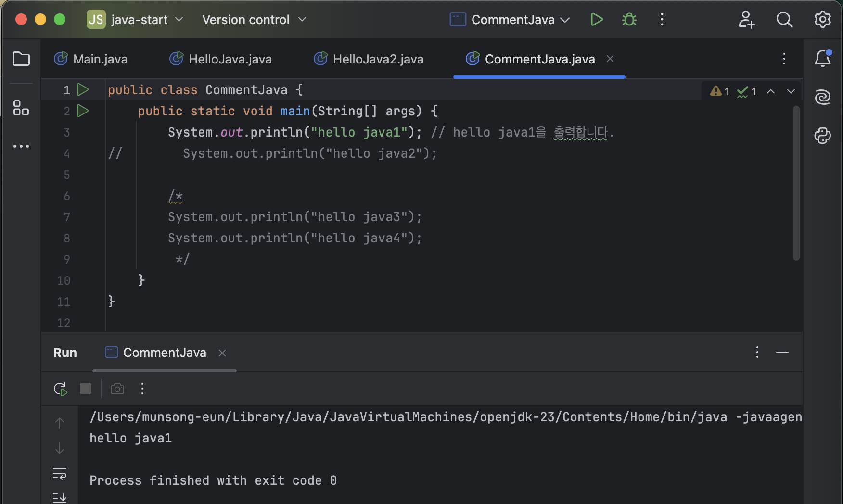The width and height of the screenshot is (843, 504).
Task: Open the AI Assistant spiral icon
Action: pyautogui.click(x=822, y=97)
